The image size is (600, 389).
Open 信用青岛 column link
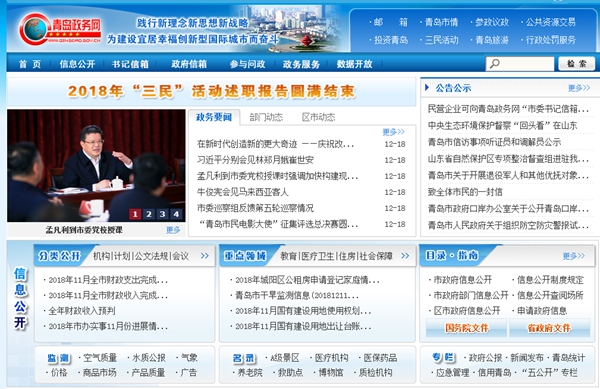[x=494, y=373]
